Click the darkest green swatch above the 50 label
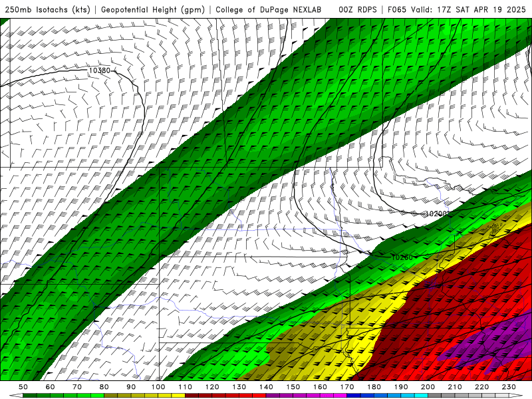The image size is (532, 399). (30, 396)
